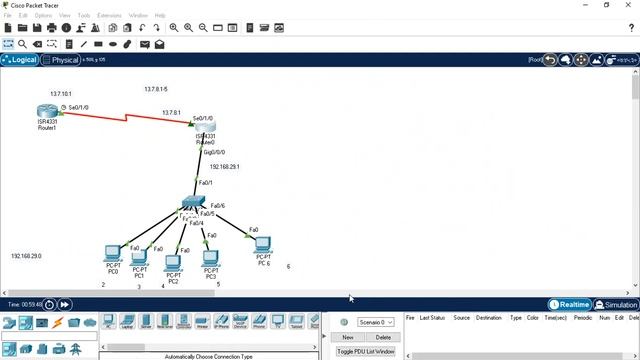The width and height of the screenshot is (640, 360).
Task: Open the File menu
Action: coord(7,15)
